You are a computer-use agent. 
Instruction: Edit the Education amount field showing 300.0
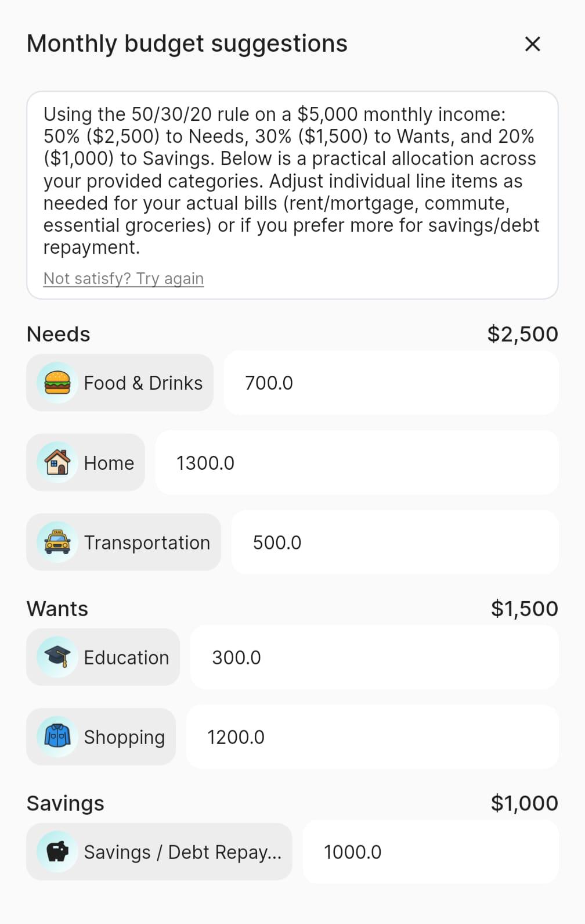[x=374, y=657]
